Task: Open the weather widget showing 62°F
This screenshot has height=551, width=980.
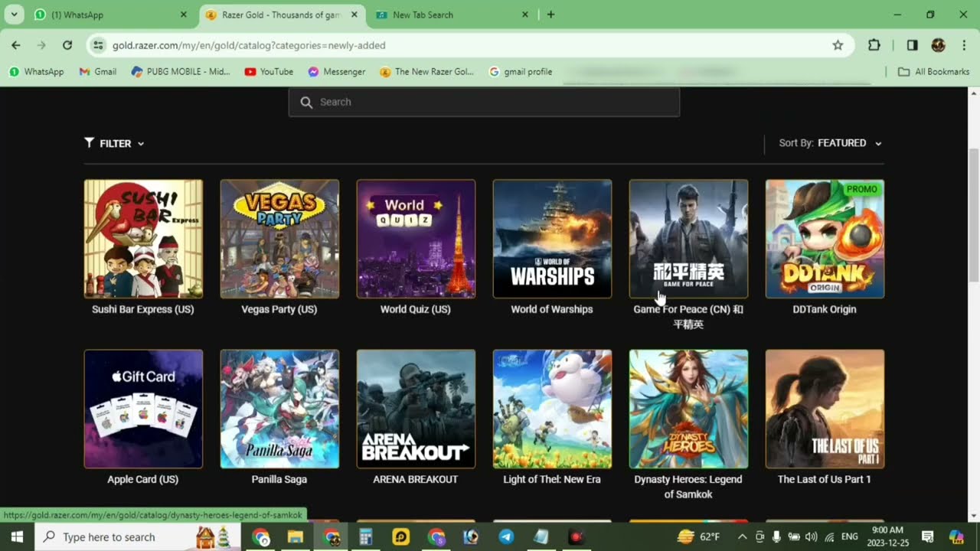Action: [x=699, y=537]
